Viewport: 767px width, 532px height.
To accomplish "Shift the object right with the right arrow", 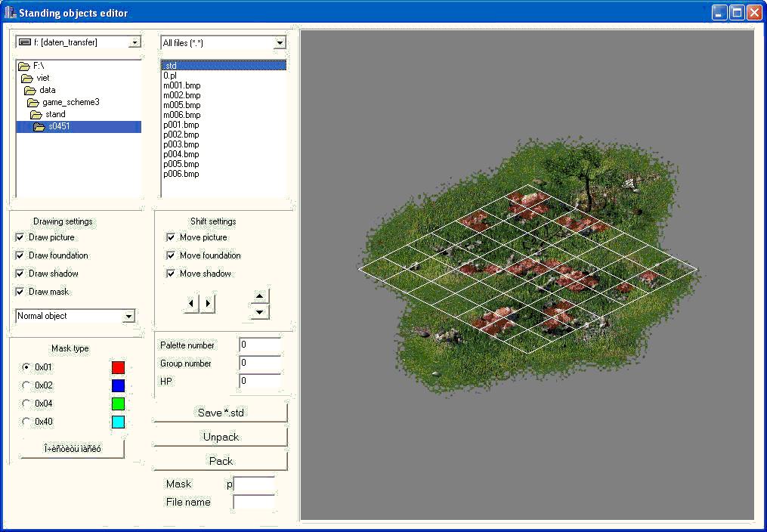I will pyautogui.click(x=208, y=303).
